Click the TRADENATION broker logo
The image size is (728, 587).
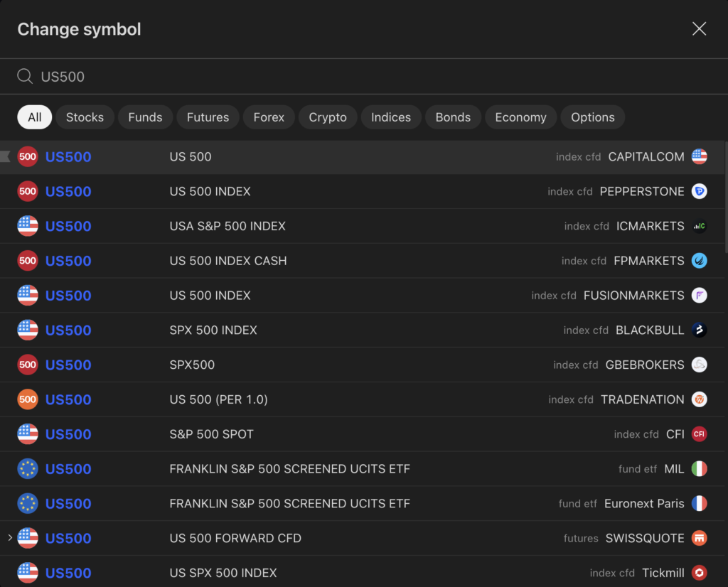click(699, 399)
